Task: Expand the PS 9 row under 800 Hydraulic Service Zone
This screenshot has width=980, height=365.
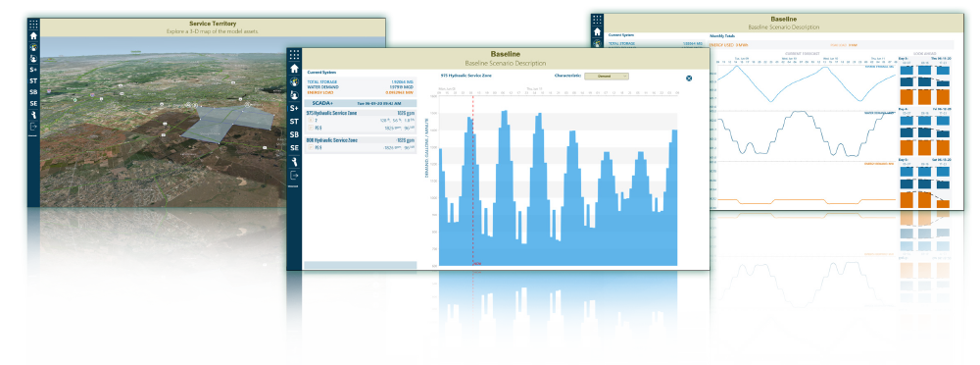Action: tap(311, 148)
